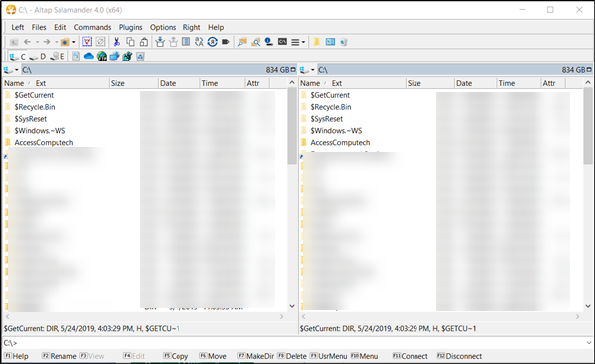595x364 pixels.
Task: Open the Left menu
Action: tap(18, 27)
